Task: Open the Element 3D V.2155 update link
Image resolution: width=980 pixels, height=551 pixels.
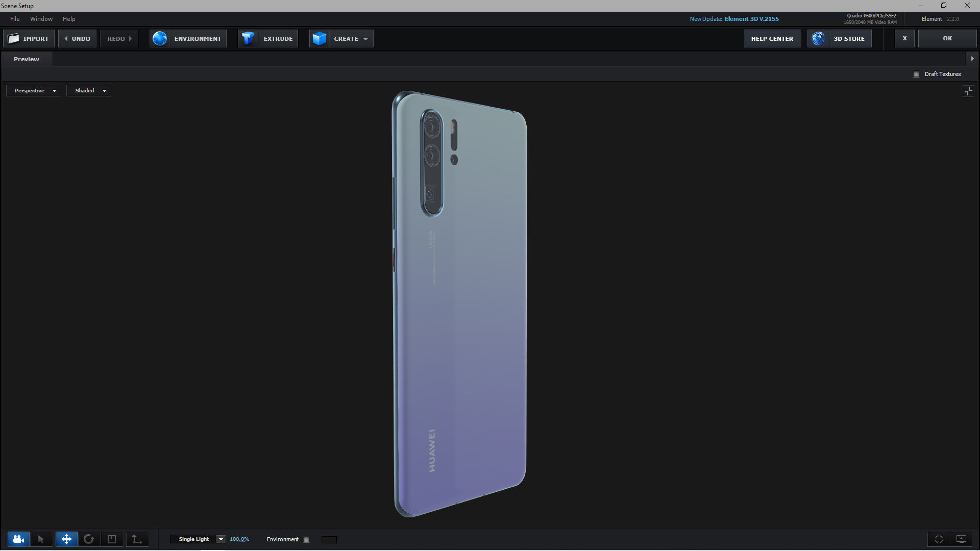Action: 751,19
